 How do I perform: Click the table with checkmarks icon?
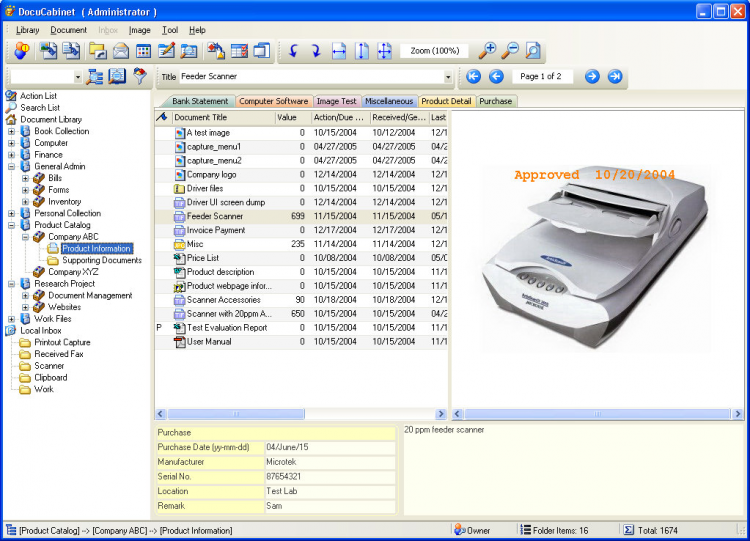coord(239,51)
